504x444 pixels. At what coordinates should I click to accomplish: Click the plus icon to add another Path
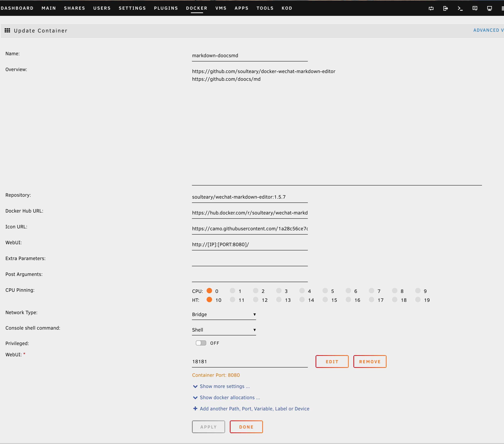tap(195, 408)
